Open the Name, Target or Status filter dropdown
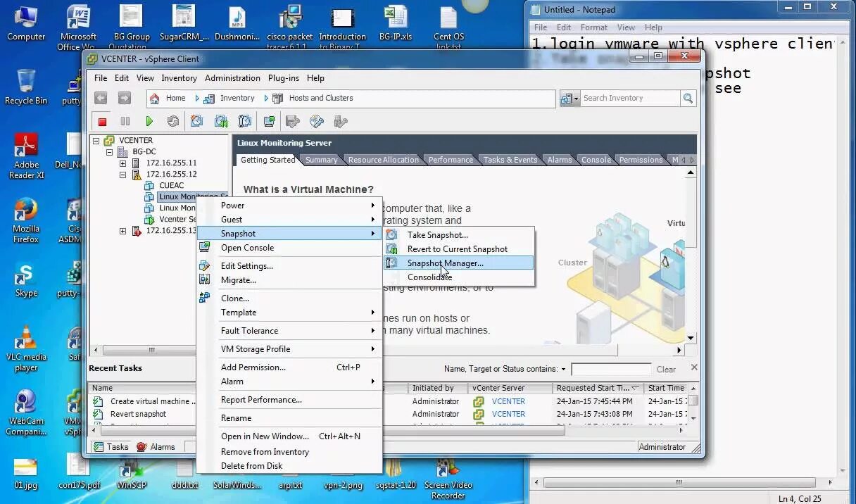 pos(564,370)
